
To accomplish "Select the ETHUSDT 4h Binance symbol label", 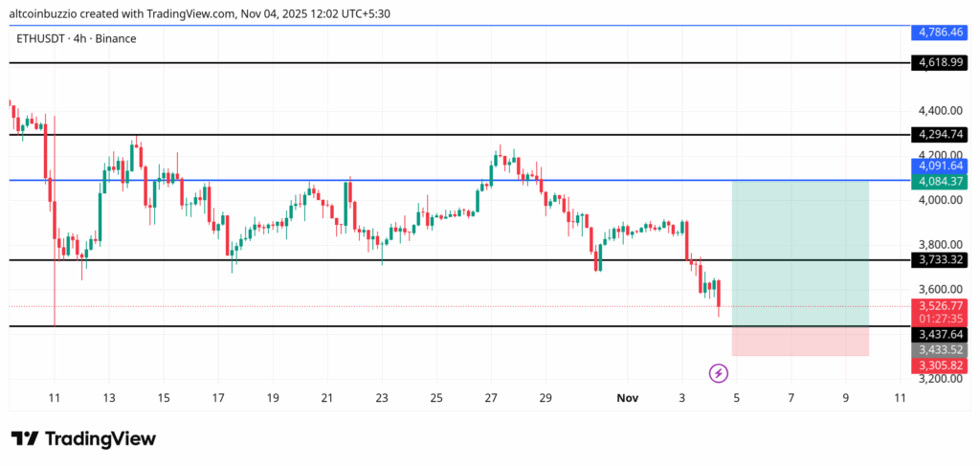I will (x=77, y=38).
